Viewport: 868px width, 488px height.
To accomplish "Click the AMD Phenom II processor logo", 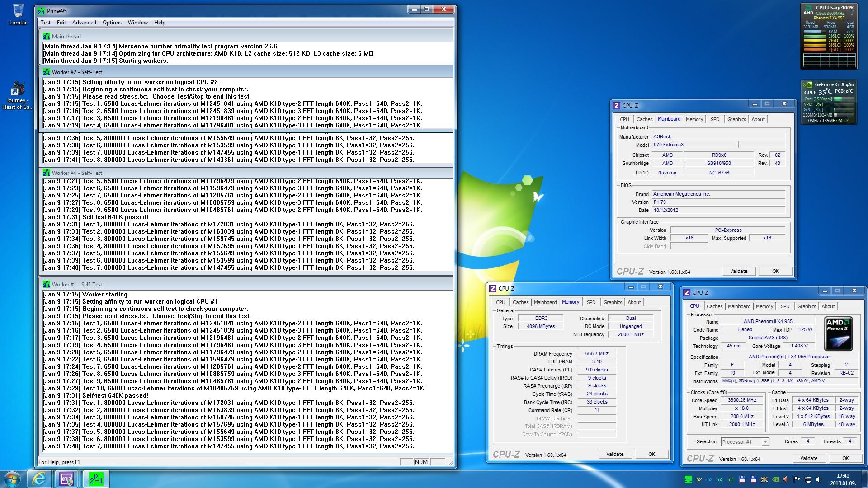I will 838,333.
